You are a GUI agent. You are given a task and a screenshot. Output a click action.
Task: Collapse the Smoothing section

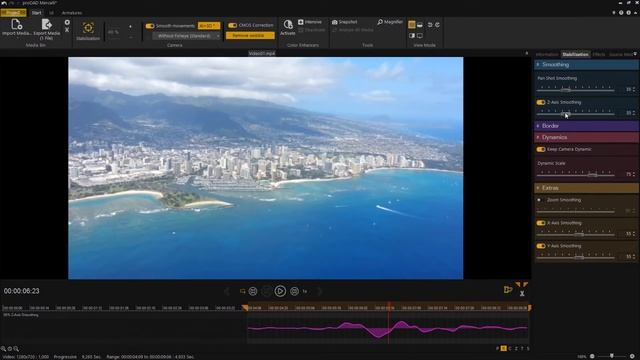click(587, 64)
